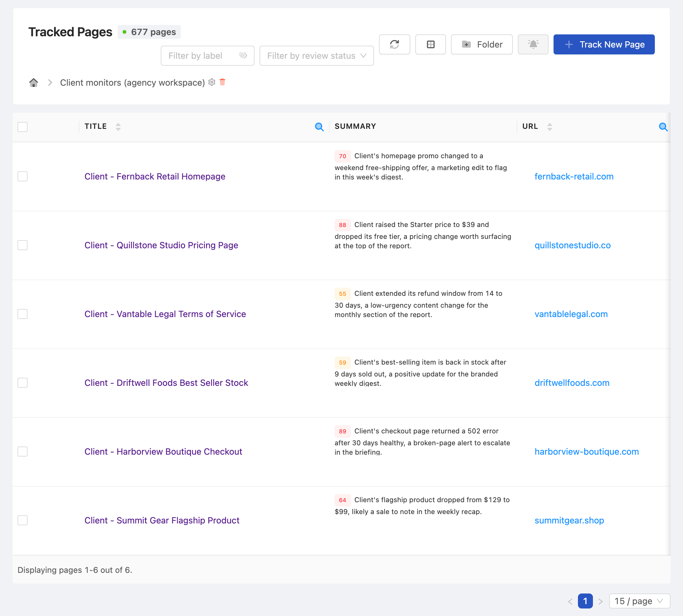Viewport: 683px width, 616px height.
Task: Click the Track New Page button
Action: click(604, 44)
